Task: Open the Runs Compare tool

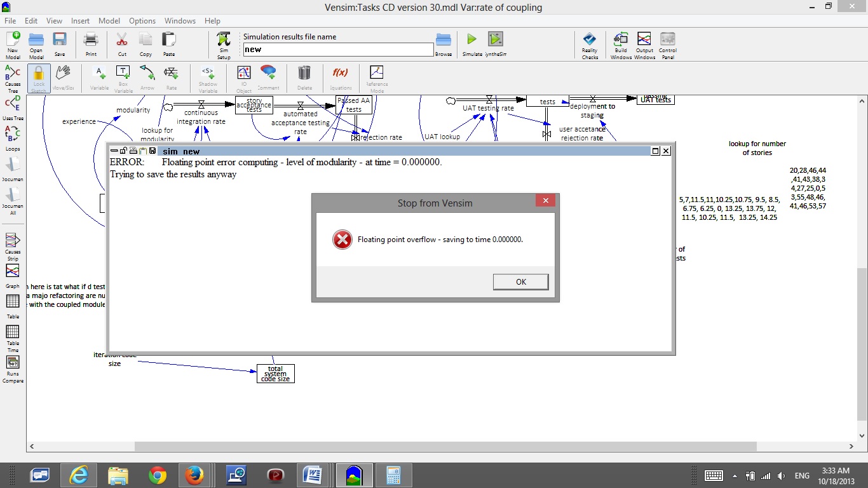Action: (13, 369)
